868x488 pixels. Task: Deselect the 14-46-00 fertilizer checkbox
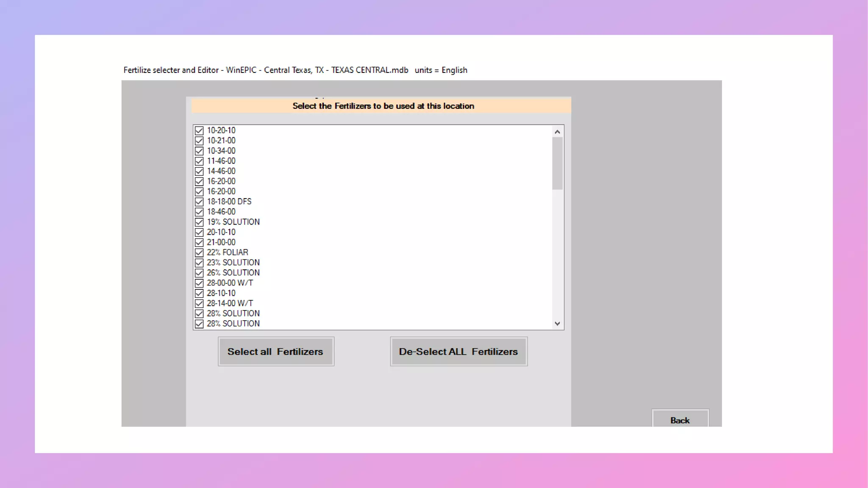(x=199, y=171)
